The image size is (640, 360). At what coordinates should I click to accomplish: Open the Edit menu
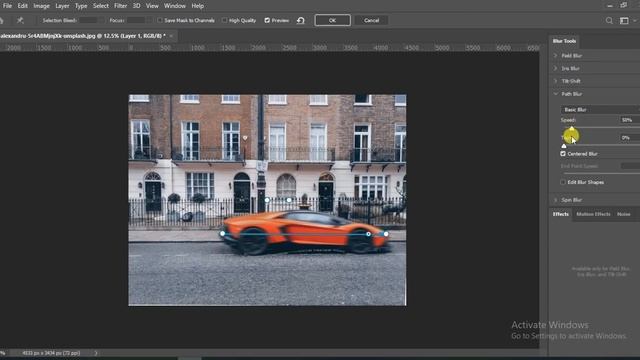pos(22,6)
